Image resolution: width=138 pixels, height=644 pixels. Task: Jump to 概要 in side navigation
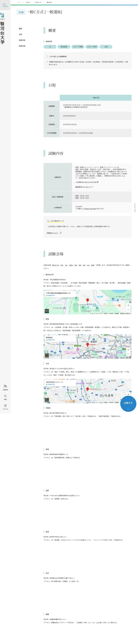21,29
